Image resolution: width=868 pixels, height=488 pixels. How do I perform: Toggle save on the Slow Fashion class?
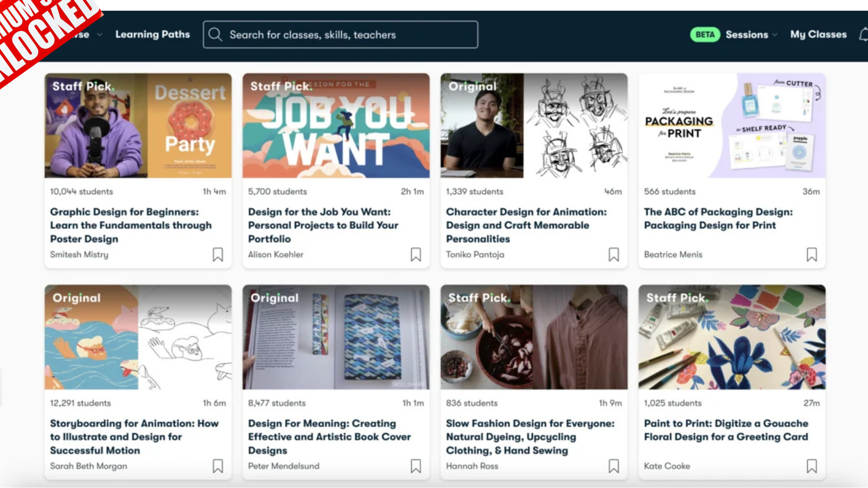[614, 466]
